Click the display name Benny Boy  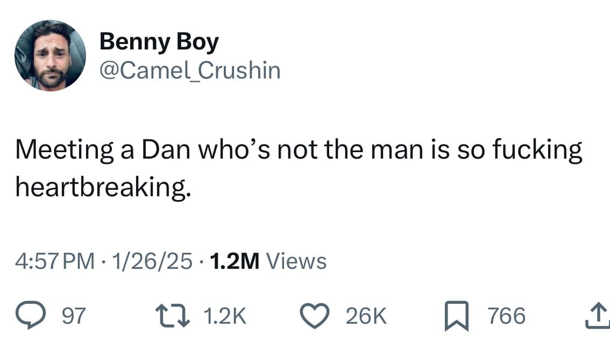[x=159, y=42]
